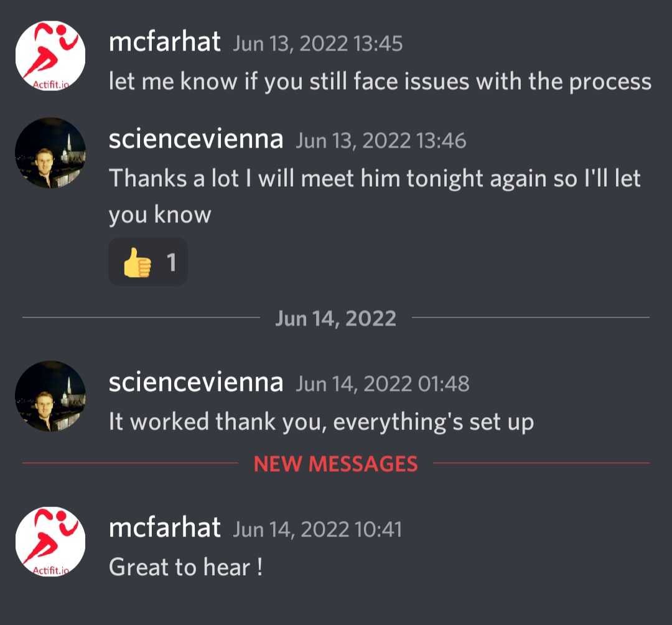The image size is (672, 625).
Task: Click the "Jun 13, 2022 13:45" timestamp
Action: [317, 44]
